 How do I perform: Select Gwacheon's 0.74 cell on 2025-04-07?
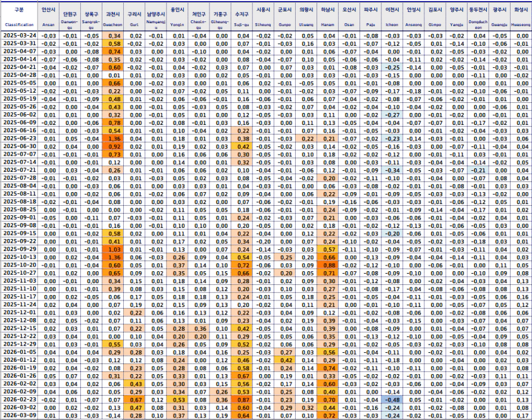[x=112, y=52]
